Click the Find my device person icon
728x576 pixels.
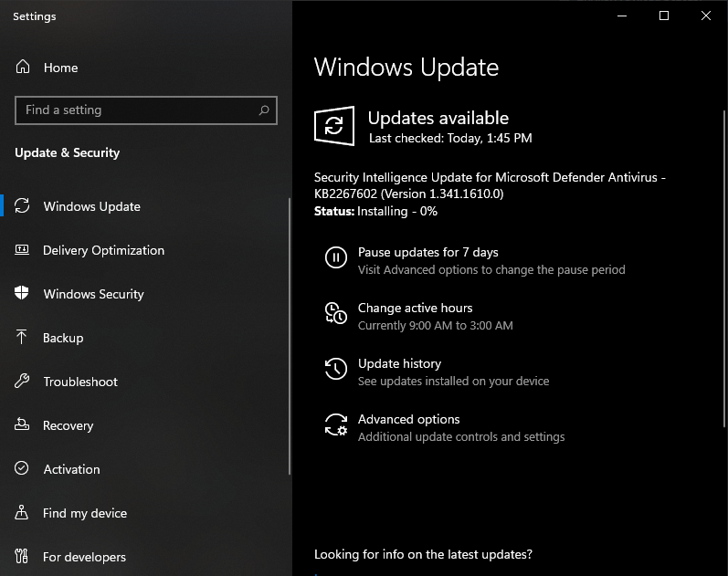(21, 512)
